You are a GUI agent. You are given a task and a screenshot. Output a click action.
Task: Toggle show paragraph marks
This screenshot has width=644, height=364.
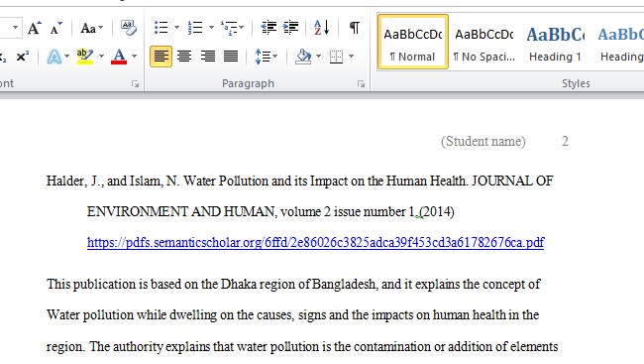click(x=355, y=28)
